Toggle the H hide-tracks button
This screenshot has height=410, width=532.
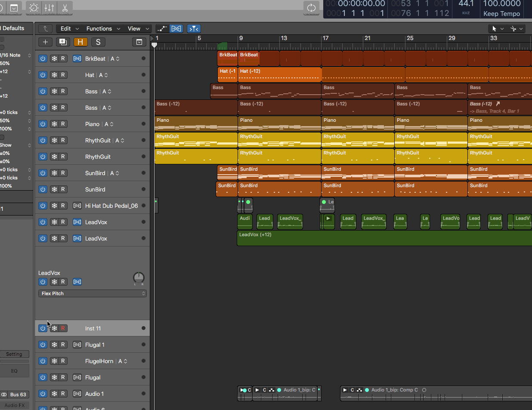[x=80, y=42]
